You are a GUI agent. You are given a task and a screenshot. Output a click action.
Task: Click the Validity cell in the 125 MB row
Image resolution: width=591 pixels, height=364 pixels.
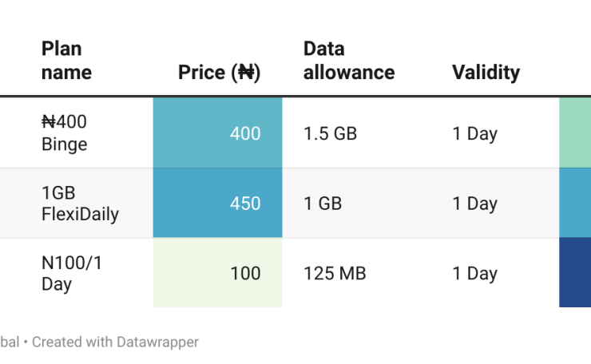474,273
